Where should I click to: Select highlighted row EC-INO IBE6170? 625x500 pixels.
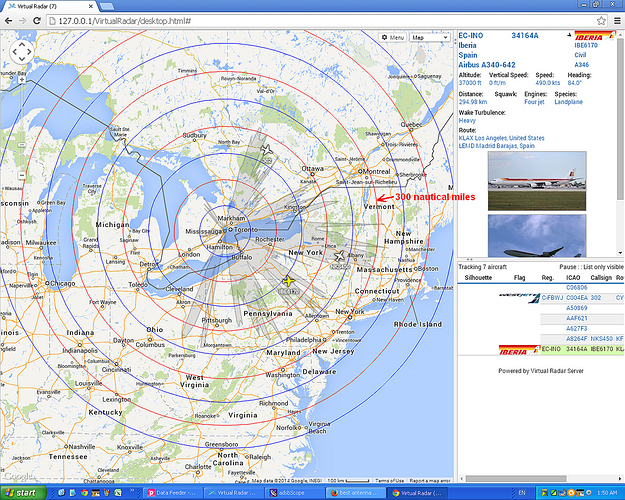[x=540, y=349]
